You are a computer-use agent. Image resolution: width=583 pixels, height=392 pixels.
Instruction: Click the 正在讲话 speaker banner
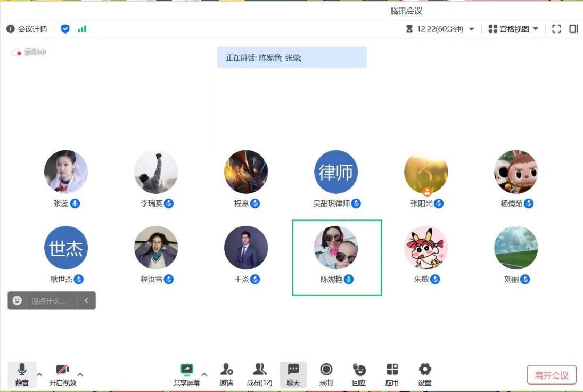pos(292,57)
